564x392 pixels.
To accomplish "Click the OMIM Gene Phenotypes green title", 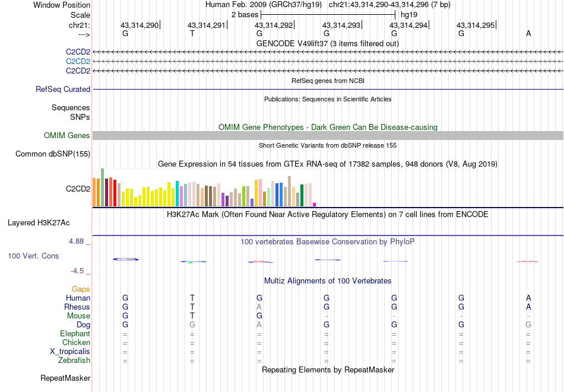I will click(x=328, y=127).
